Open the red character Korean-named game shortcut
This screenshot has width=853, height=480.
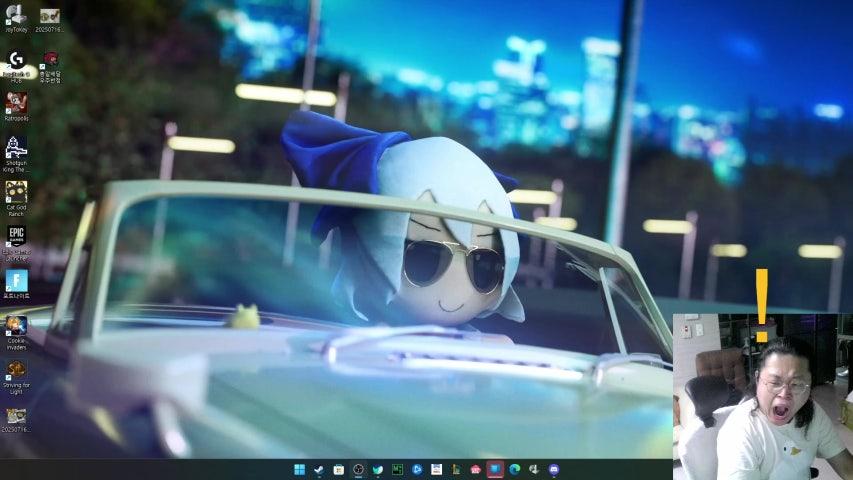pyautogui.click(x=50, y=67)
